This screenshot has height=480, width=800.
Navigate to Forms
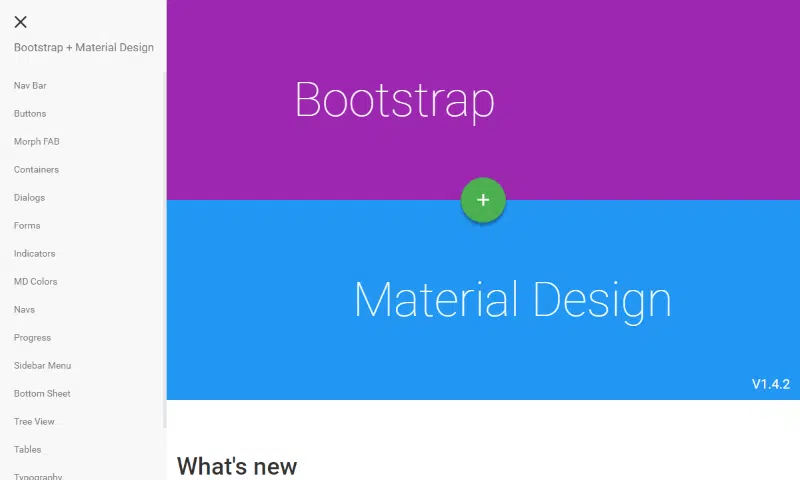coord(27,225)
